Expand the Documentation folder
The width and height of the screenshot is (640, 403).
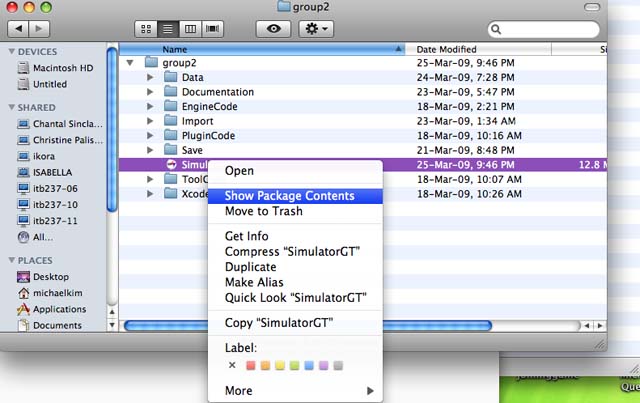pyautogui.click(x=151, y=92)
